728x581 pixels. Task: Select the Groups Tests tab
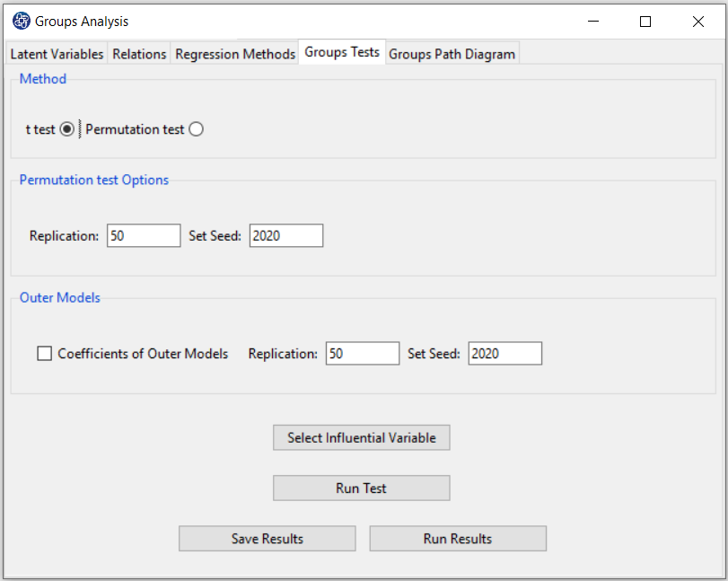point(342,52)
